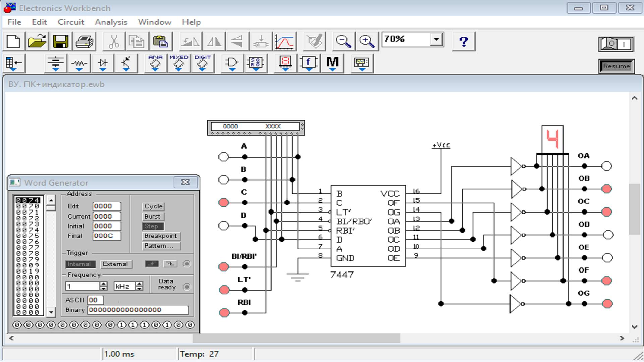Open the Diodes parts bin
This screenshot has height=362, width=644.
[x=103, y=63]
